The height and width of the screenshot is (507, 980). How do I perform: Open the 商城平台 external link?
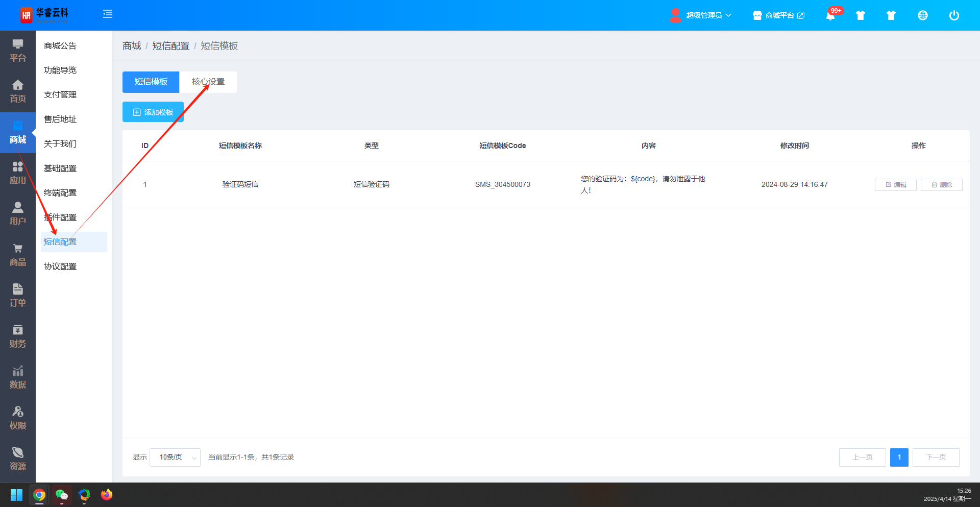(x=779, y=15)
